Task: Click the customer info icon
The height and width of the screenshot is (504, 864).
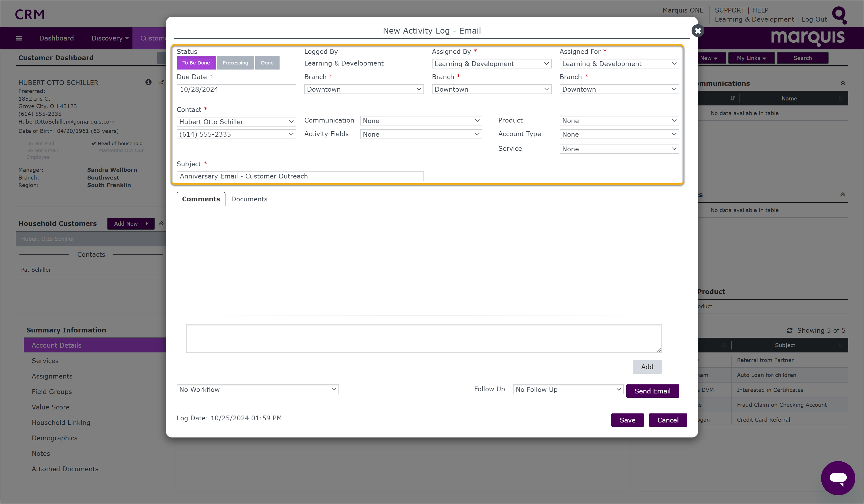Action: coord(148,82)
